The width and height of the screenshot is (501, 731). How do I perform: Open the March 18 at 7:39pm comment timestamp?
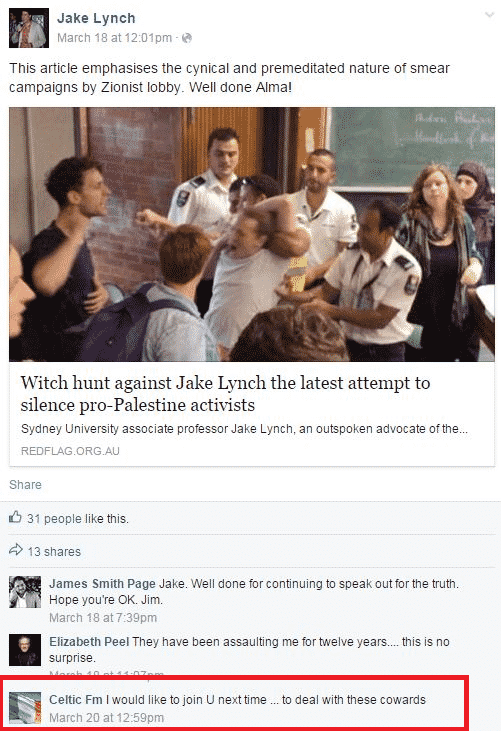(103, 618)
